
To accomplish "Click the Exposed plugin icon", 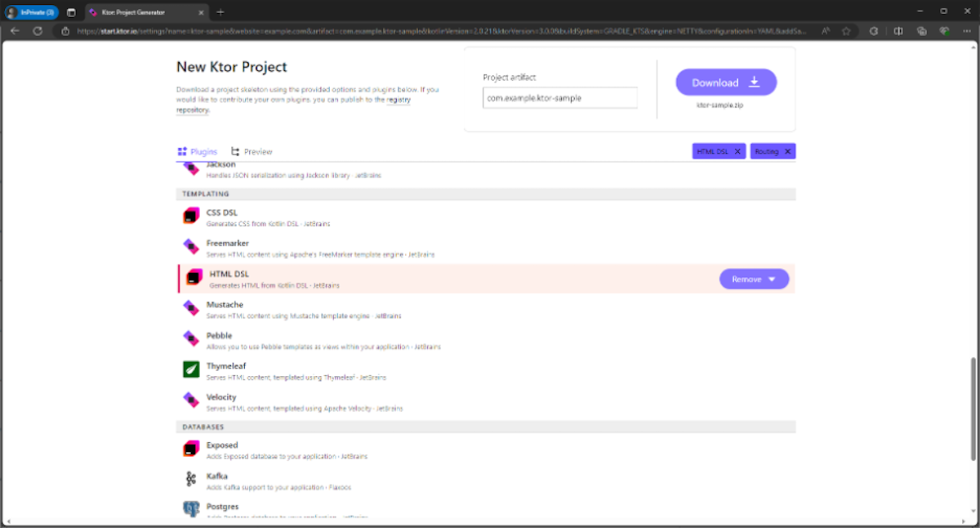I will [x=191, y=449].
